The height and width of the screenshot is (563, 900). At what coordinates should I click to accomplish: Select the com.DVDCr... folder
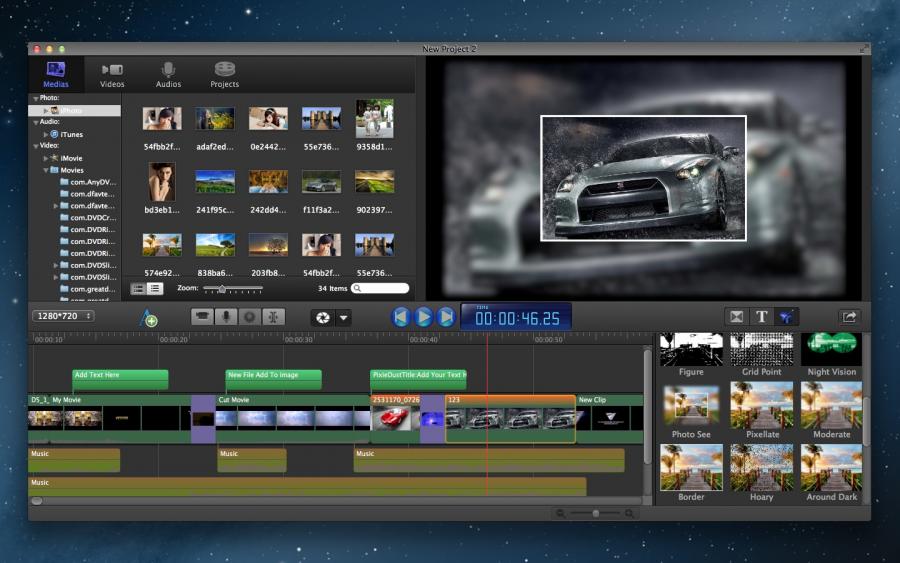pos(88,218)
